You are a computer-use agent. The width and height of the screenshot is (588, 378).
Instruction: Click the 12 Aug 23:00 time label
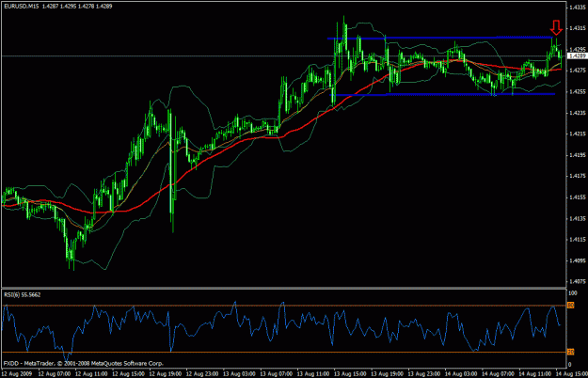(x=202, y=374)
